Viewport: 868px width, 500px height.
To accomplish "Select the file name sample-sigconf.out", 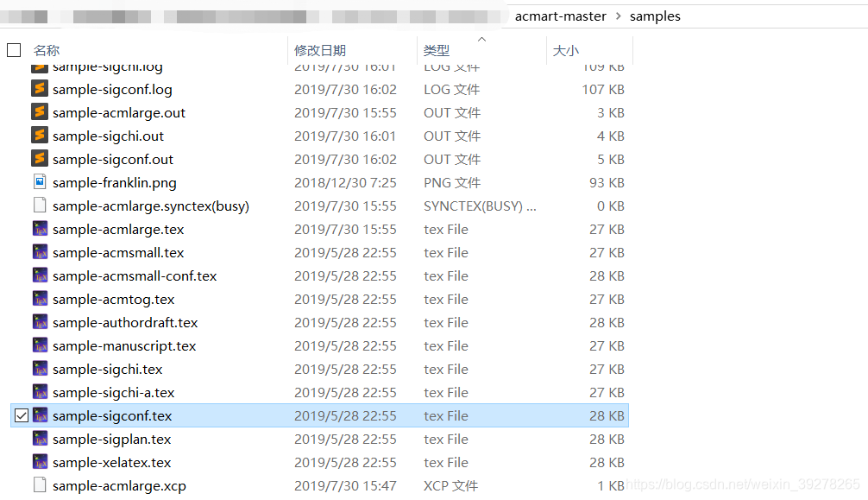I will point(113,159).
